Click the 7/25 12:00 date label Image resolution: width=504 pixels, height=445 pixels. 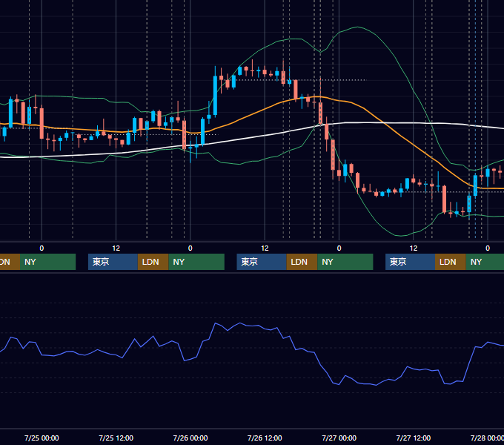point(116,438)
